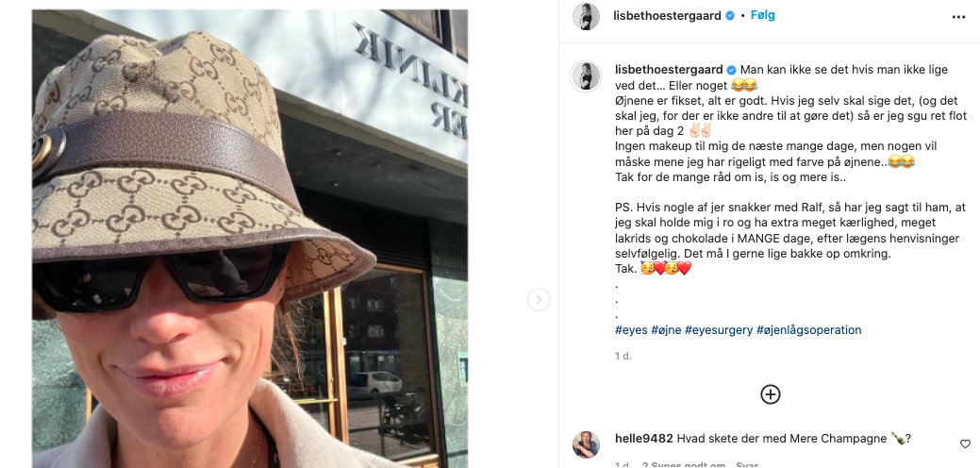Load more comments with plus circle icon
980x468 pixels.
coord(770,394)
